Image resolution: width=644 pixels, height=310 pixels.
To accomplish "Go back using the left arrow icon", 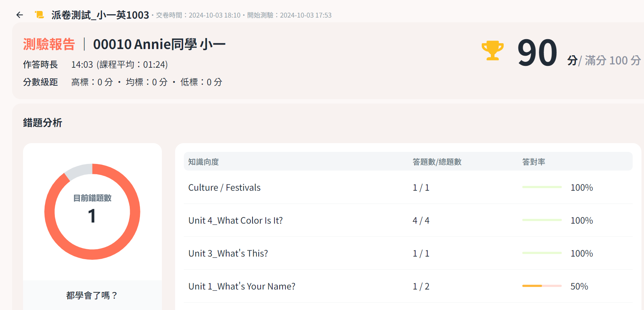I will 20,15.
